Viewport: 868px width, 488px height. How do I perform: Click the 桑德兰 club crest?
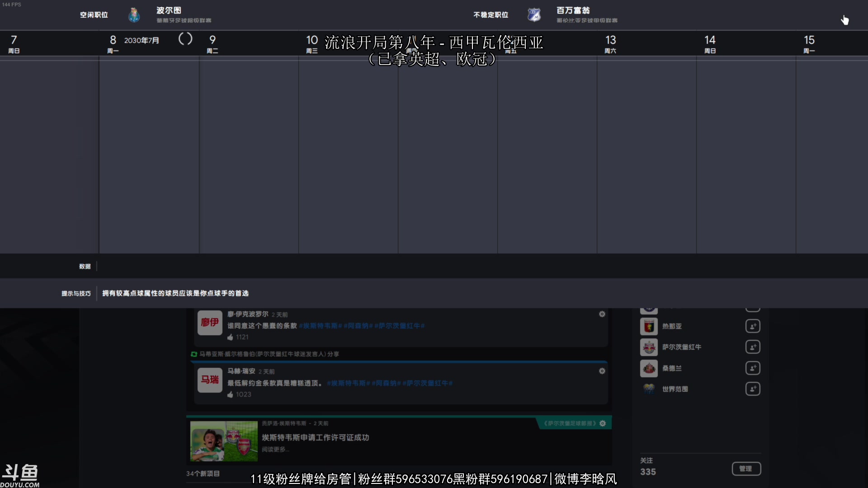click(649, 368)
